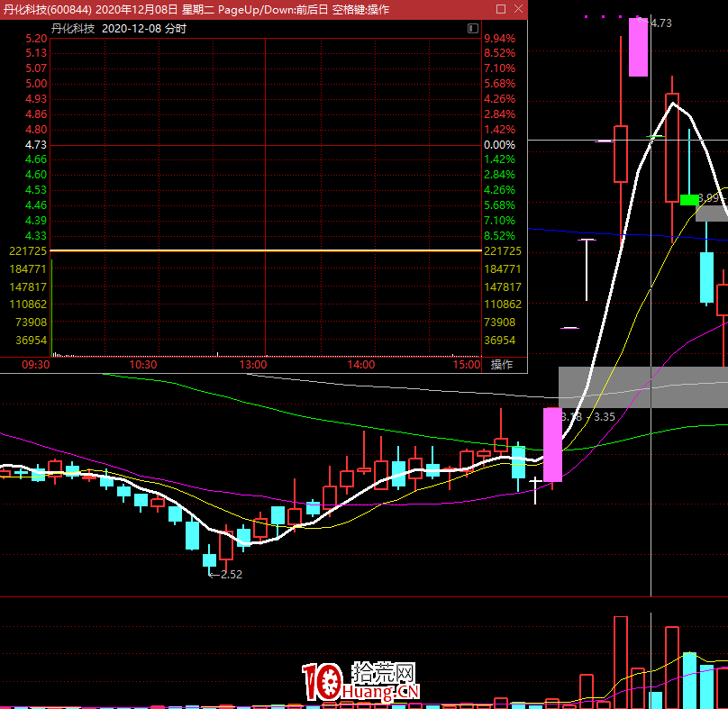
Task: Click the 5.20 top price label
Action: (x=36, y=39)
